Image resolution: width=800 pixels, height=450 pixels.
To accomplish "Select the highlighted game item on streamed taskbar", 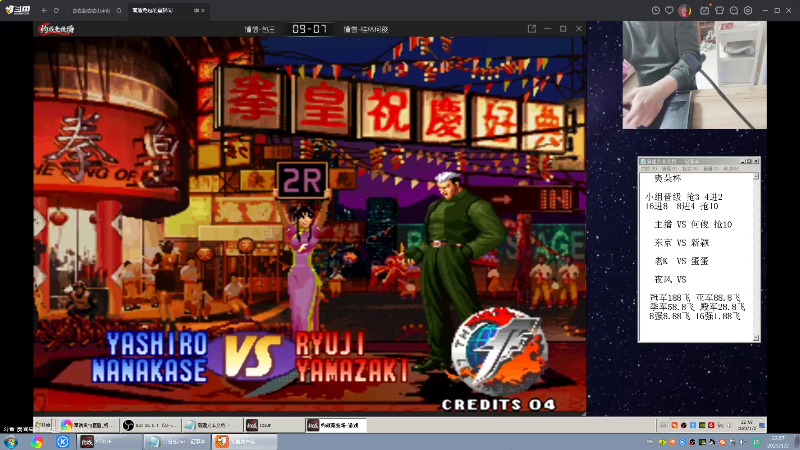I will pyautogui.click(x=336, y=424).
